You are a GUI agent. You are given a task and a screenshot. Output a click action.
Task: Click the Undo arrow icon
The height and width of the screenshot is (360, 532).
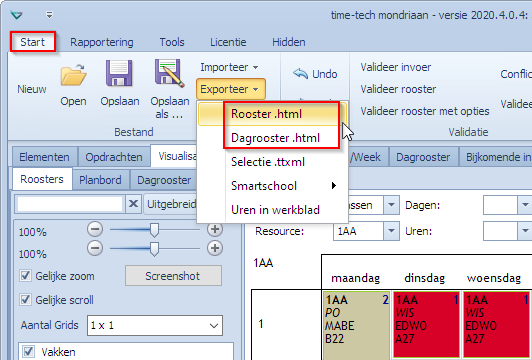(x=300, y=74)
